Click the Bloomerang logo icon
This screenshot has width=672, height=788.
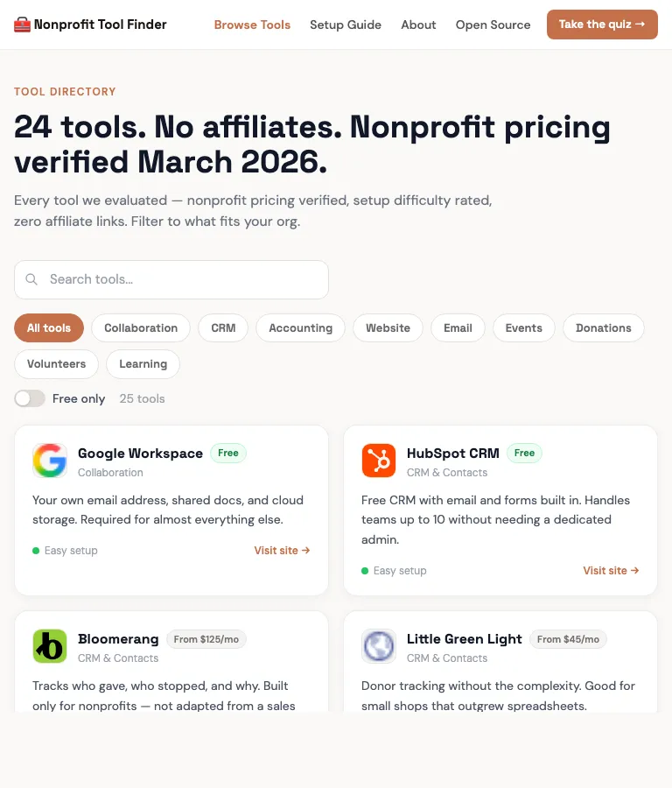pyautogui.click(x=50, y=646)
